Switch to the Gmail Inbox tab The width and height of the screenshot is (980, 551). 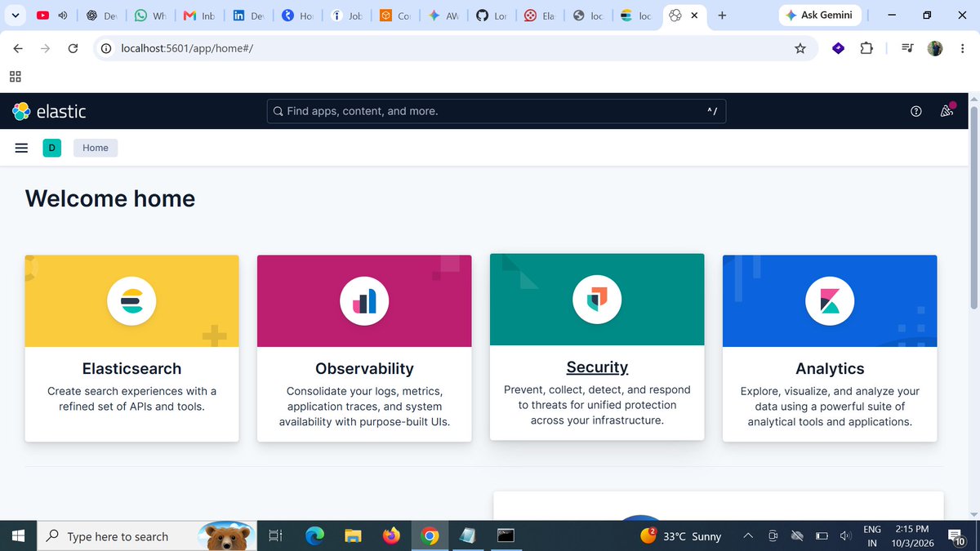pos(199,16)
